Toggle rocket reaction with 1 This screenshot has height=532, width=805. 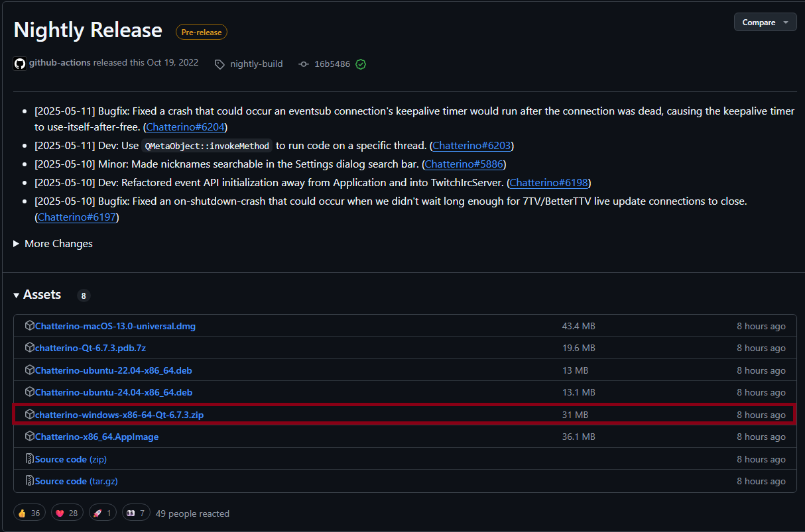102,513
